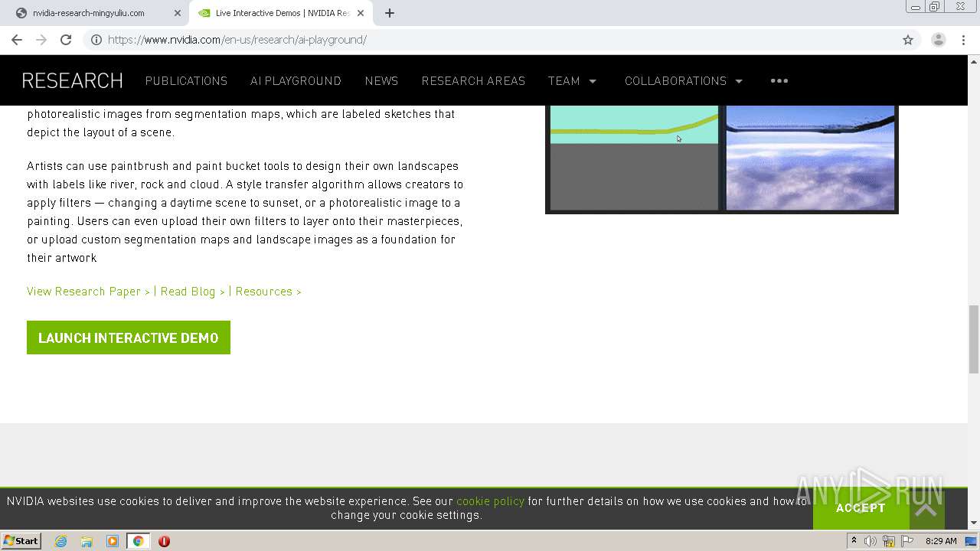This screenshot has height=551, width=980.
Task: Click the Chrome taskbar icon
Action: point(138,541)
